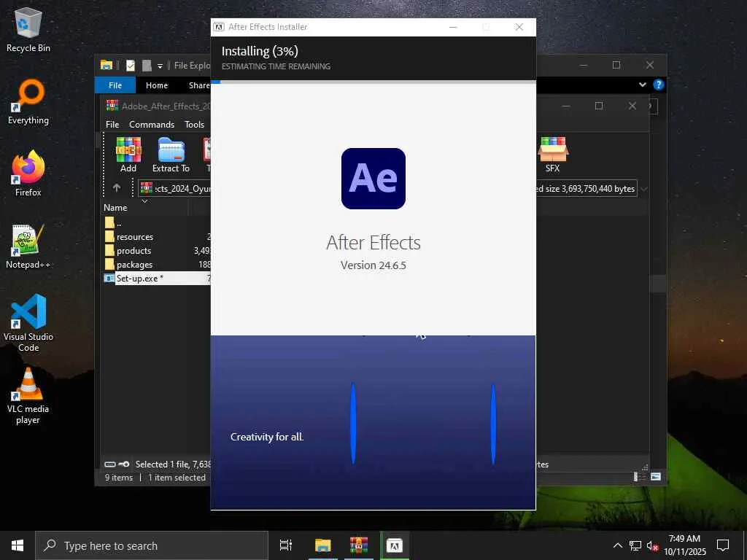Screen dimensions: 747x560
Task: Switch to WinRAR taskbar icon
Action: [x=359, y=545]
